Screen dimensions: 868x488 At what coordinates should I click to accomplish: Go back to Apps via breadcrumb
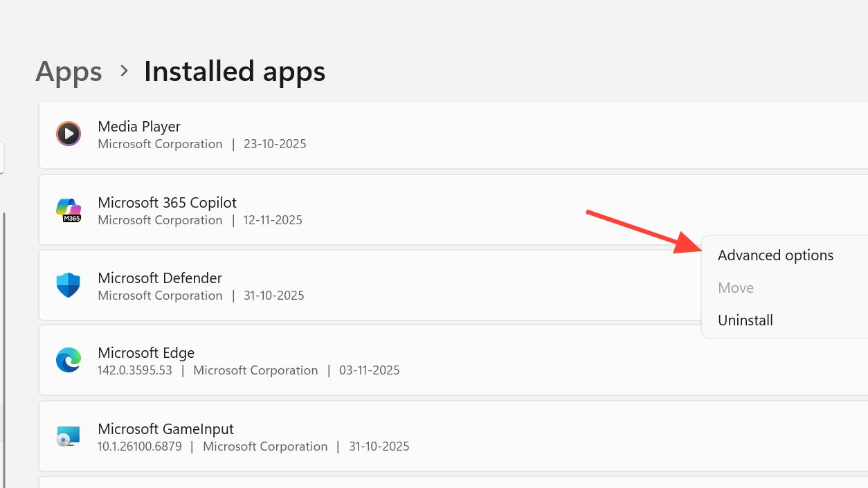click(69, 71)
